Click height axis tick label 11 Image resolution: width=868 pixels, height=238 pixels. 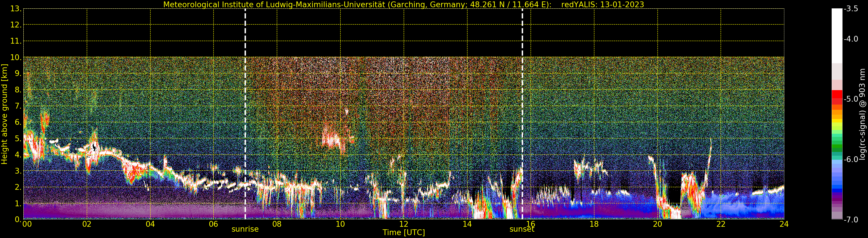click(16, 41)
